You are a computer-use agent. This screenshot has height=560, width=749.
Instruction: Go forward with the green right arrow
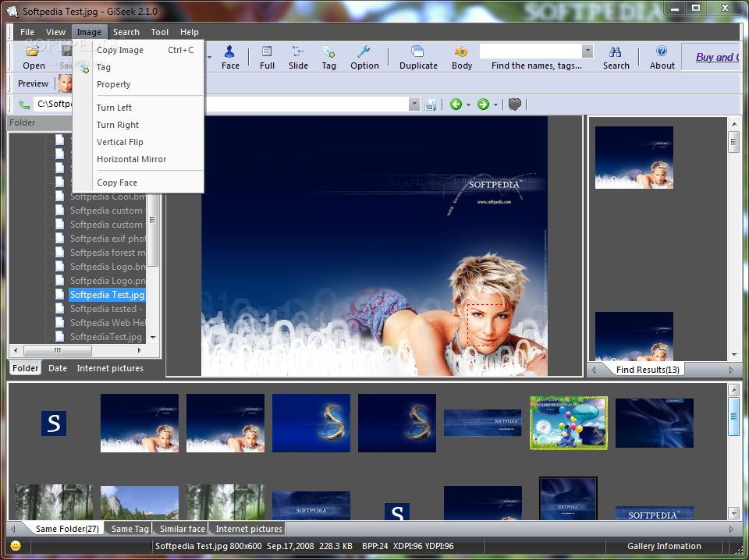click(483, 104)
